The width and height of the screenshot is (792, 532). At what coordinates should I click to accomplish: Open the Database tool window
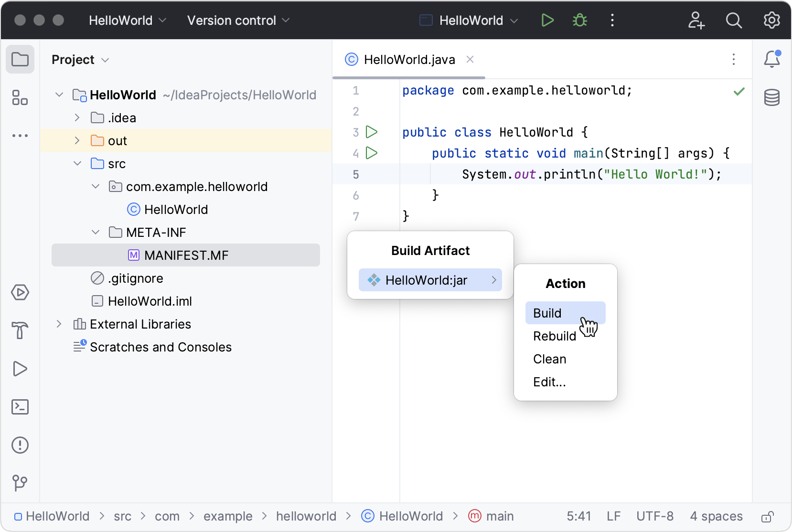[x=772, y=97]
